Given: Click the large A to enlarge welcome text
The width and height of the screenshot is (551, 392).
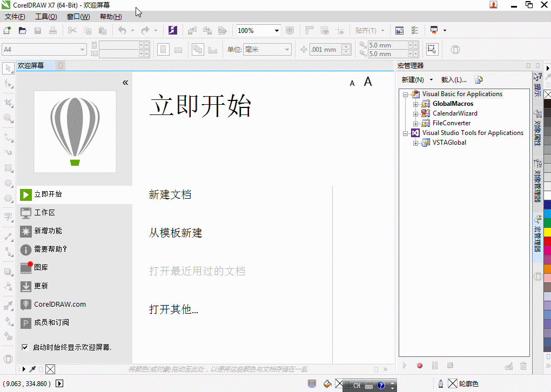Looking at the screenshot, I should (x=368, y=82).
